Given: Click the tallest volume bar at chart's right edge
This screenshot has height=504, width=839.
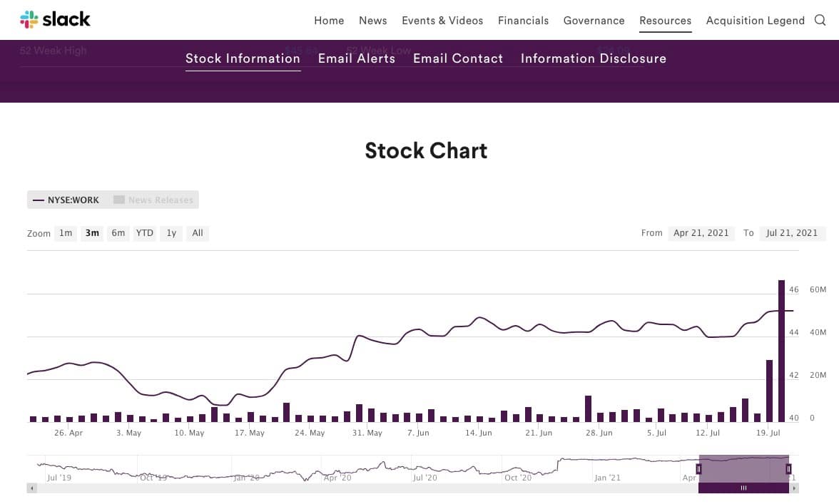Looking at the screenshot, I should (782, 351).
